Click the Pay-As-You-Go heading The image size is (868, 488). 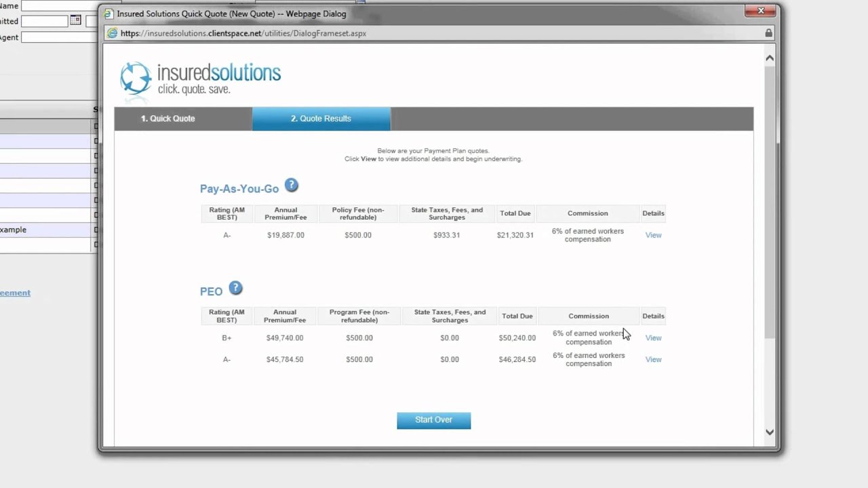pos(239,189)
